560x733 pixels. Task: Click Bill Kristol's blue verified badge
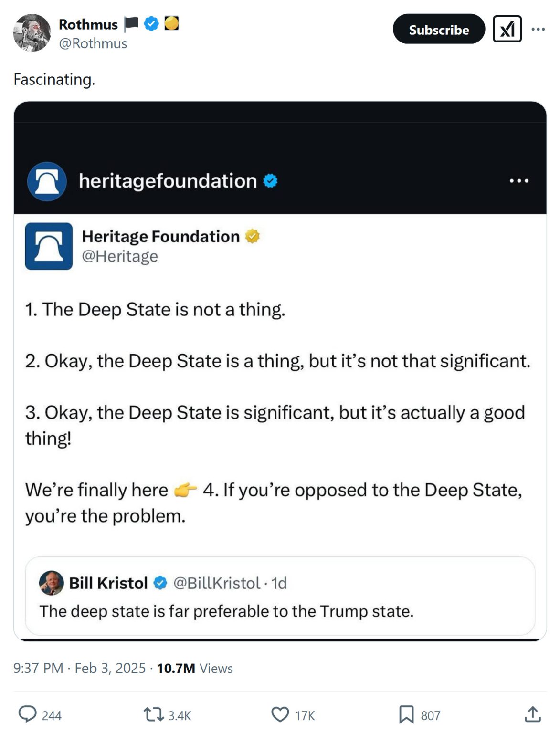(158, 583)
